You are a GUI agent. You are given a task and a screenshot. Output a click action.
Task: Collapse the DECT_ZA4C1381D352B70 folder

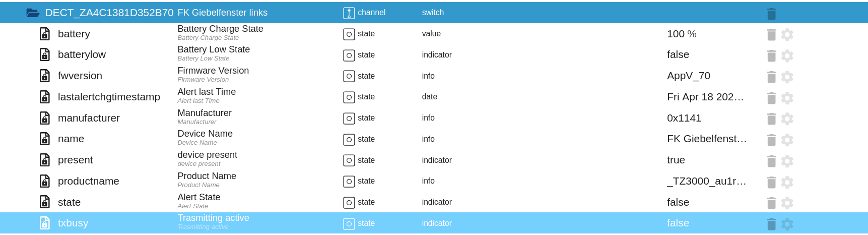point(33,13)
